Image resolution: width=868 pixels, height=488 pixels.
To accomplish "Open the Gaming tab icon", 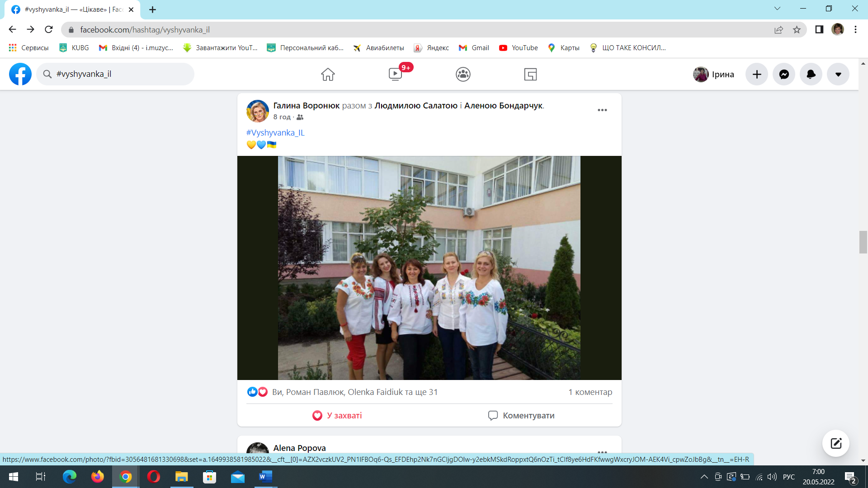I will pos(530,74).
